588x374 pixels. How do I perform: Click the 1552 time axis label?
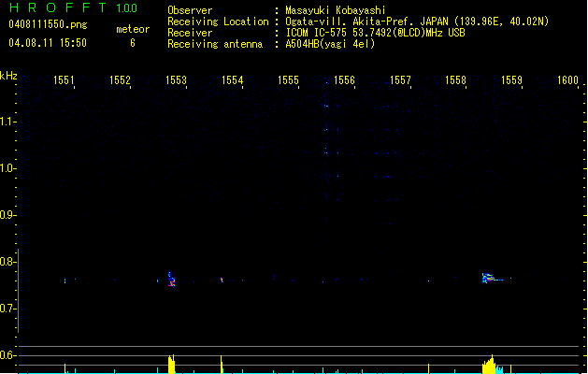point(120,80)
